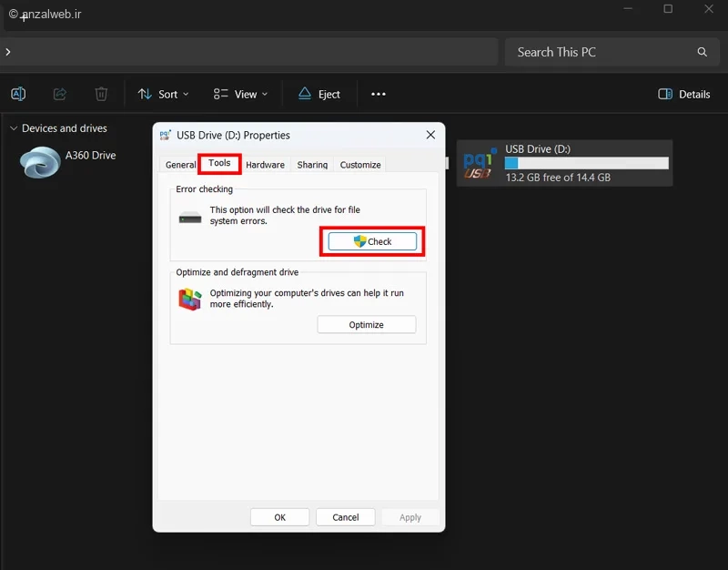
Task: Click the drive icon in Error checking section
Action: click(190, 218)
